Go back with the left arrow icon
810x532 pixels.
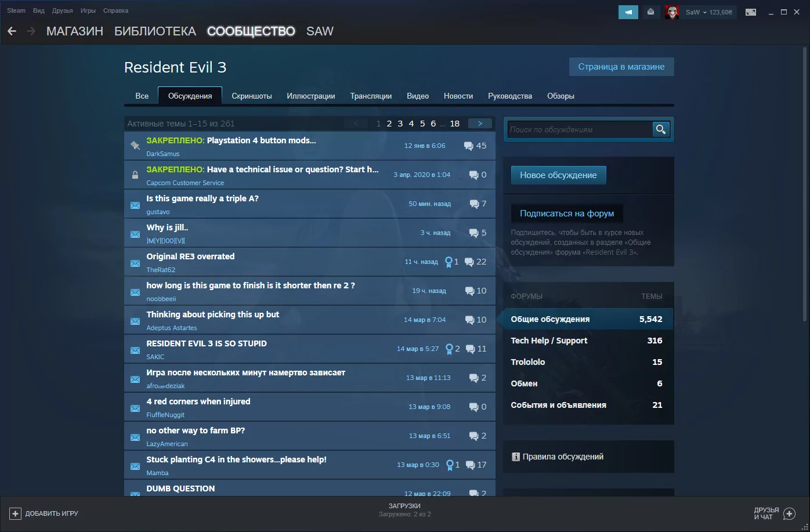point(12,31)
